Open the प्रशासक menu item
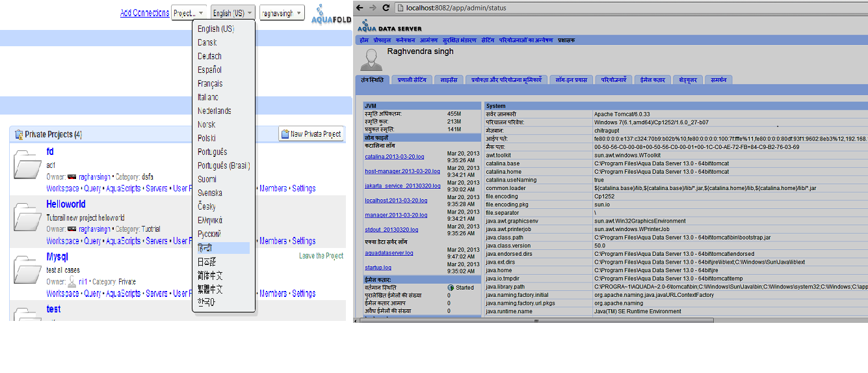 coord(566,40)
